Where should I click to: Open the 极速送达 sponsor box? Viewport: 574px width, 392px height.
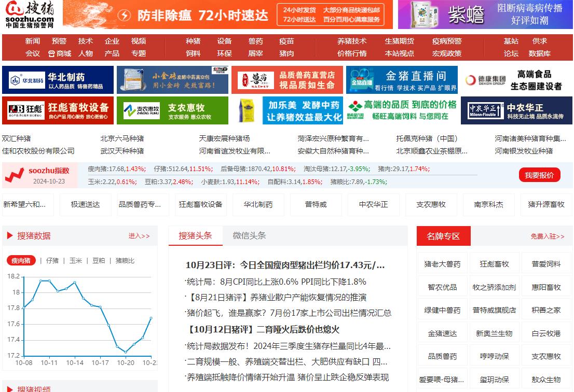85,204
